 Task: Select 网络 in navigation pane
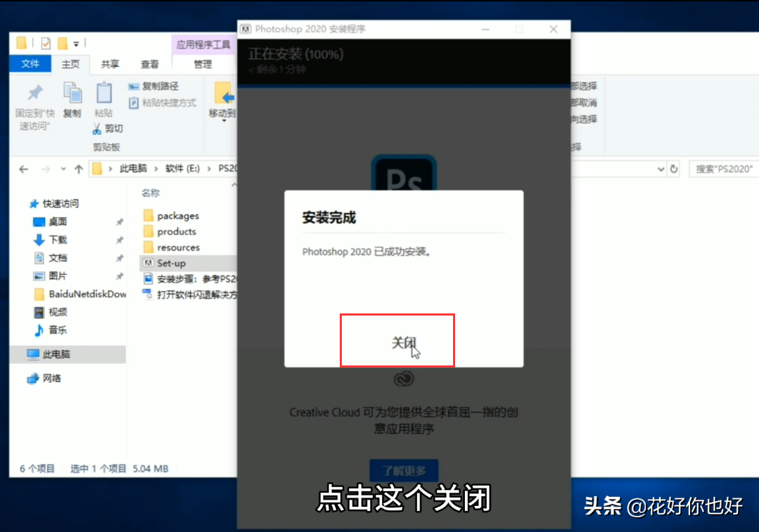click(x=44, y=378)
